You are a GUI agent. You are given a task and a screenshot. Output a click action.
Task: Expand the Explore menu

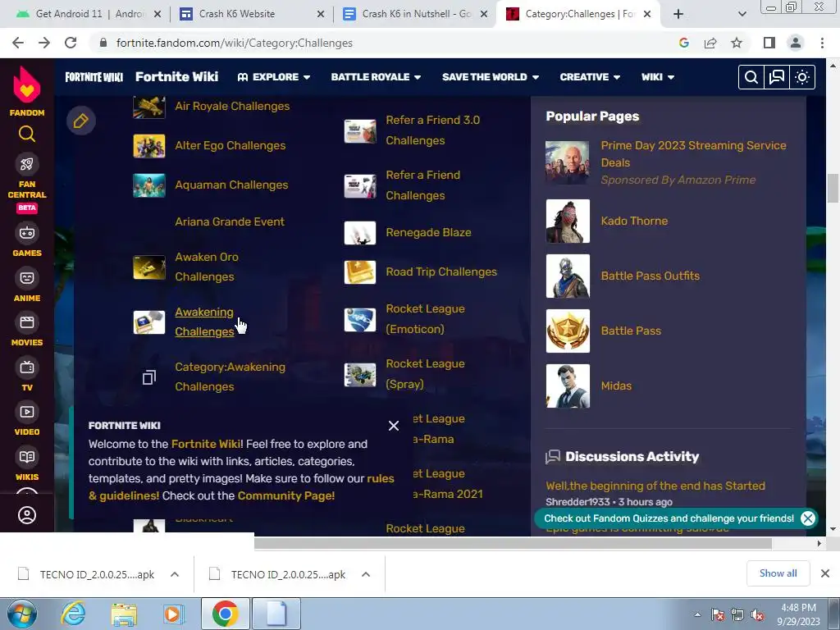tap(274, 77)
